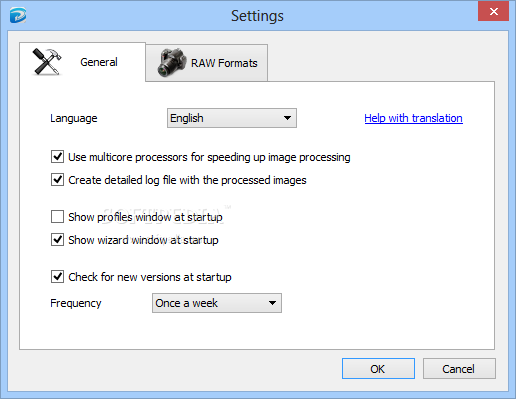Click the multicore processors option text
The image size is (516, 399).
click(x=209, y=157)
